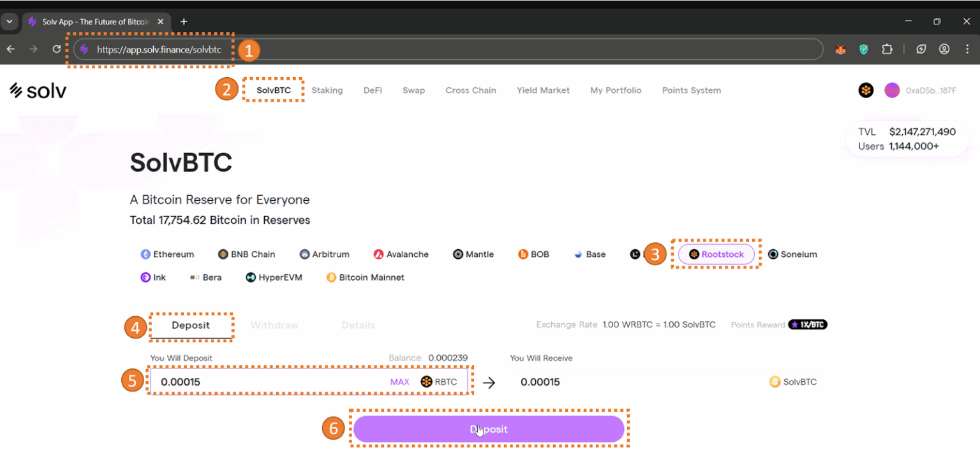Click the deposit amount input field
The height and width of the screenshot is (473, 980).
click(x=309, y=382)
